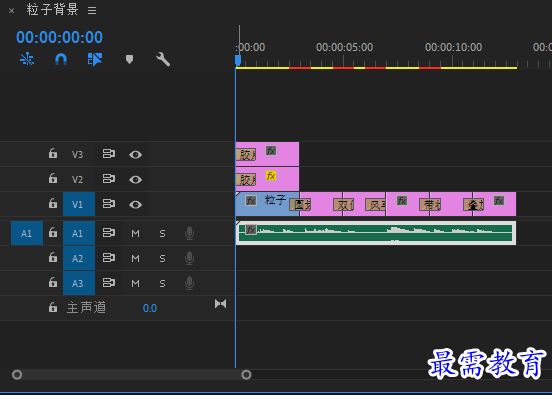Select the 粒子背景 sequence tab
This screenshot has width=552, height=395.
(x=52, y=10)
